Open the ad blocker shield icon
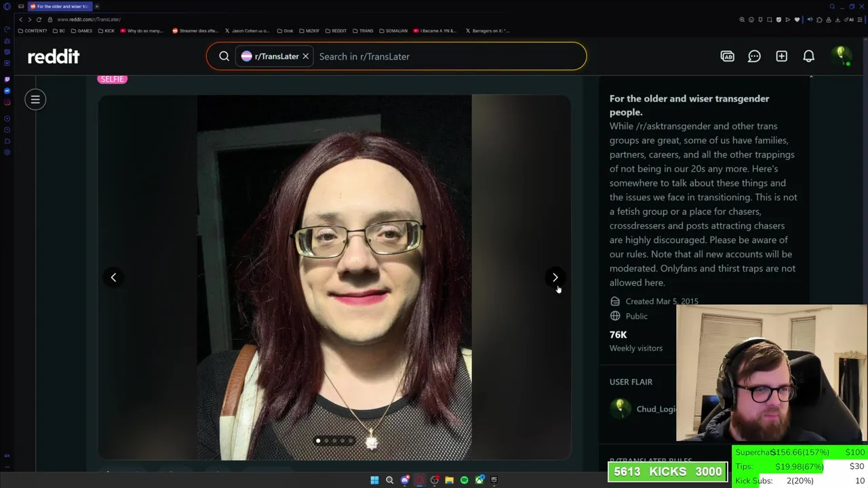Image resolution: width=868 pixels, height=488 pixels. 778,20
